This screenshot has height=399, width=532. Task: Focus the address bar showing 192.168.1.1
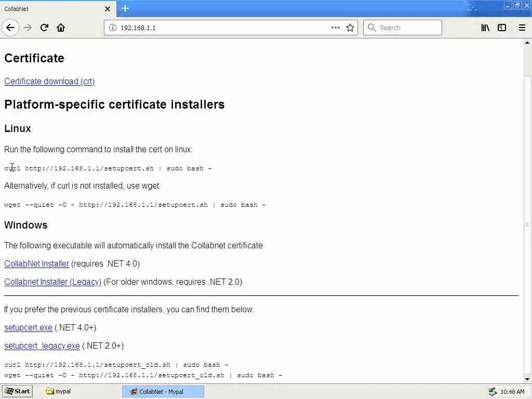[x=224, y=28]
